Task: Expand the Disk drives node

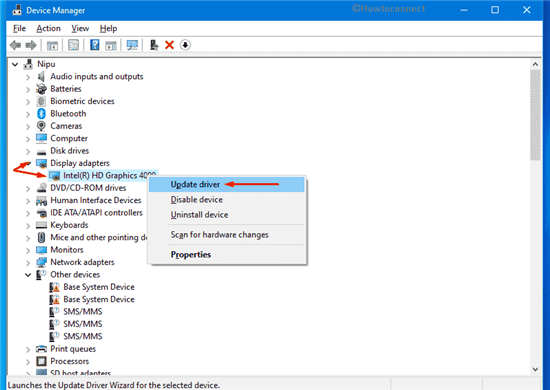Action: [x=28, y=151]
